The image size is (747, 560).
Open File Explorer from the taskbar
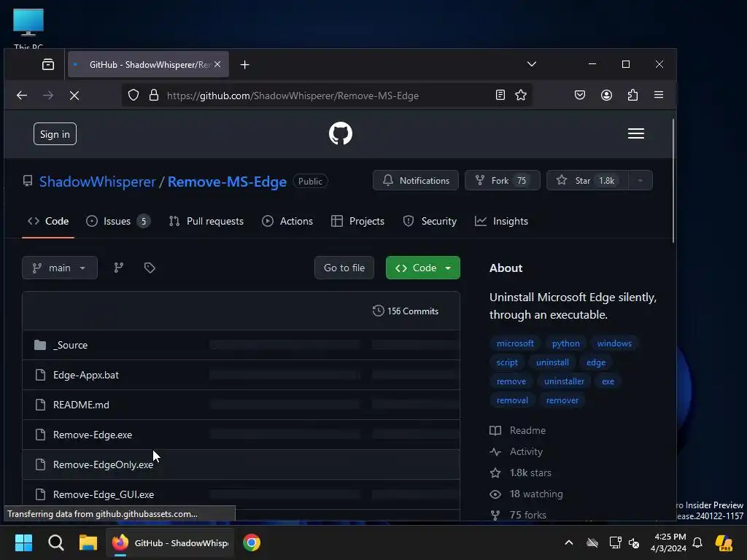click(88, 542)
